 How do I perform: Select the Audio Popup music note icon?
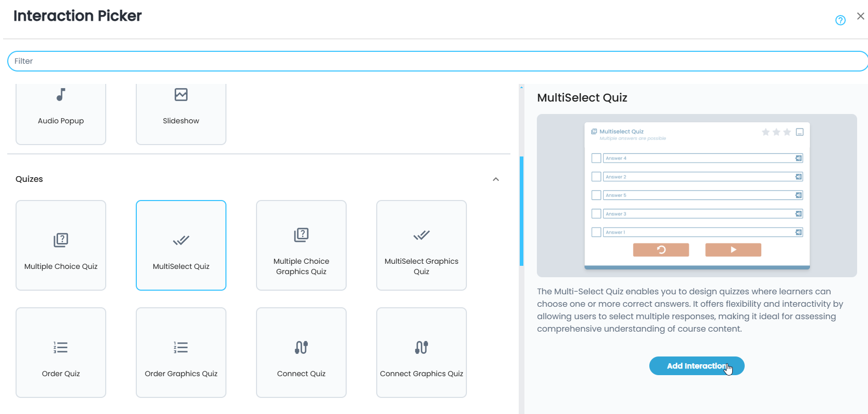[x=61, y=95]
